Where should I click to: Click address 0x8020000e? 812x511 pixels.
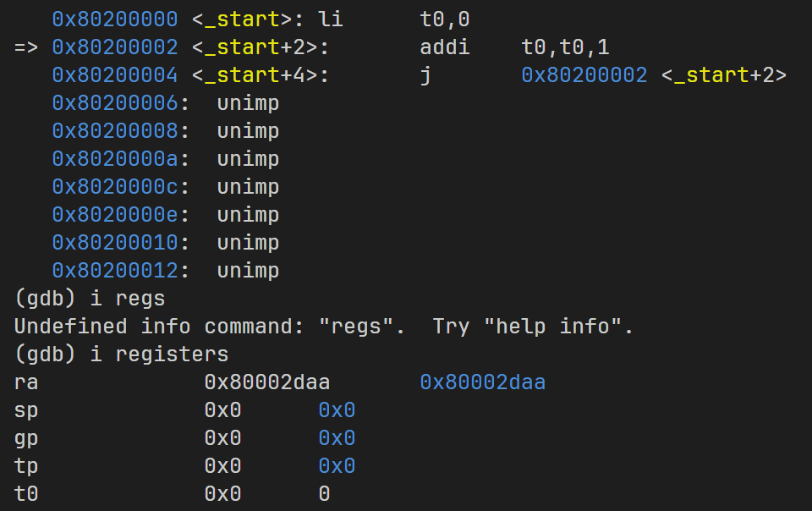pos(114,215)
